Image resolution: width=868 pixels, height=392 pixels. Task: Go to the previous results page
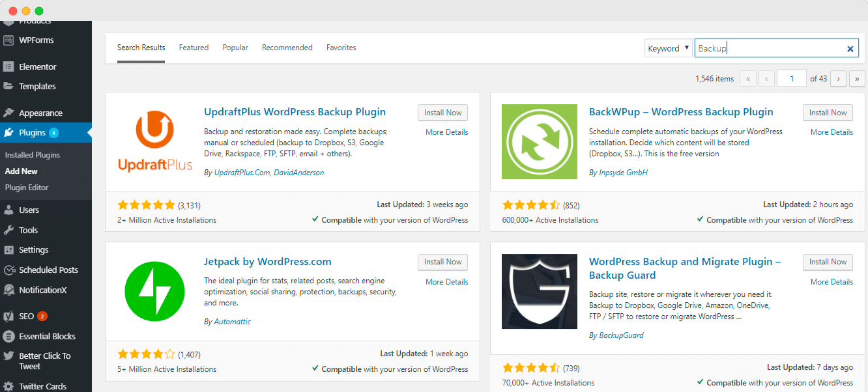(767, 79)
